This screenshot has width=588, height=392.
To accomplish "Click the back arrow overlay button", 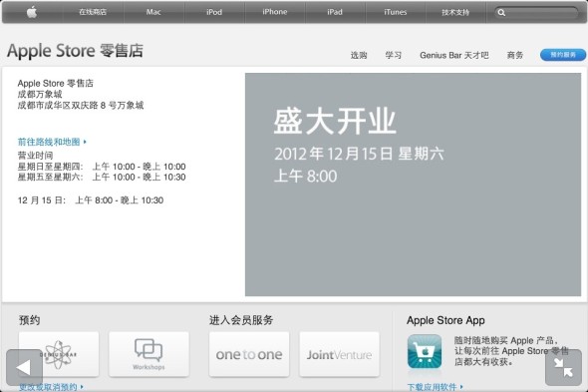I will pyautogui.click(x=24, y=368).
